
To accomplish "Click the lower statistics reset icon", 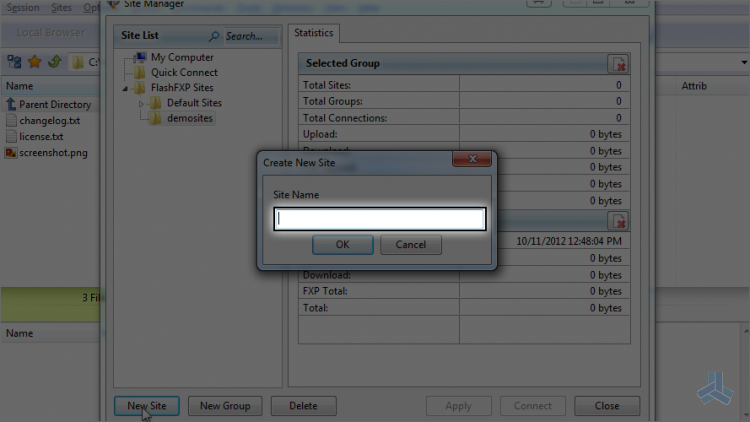I will [618, 221].
